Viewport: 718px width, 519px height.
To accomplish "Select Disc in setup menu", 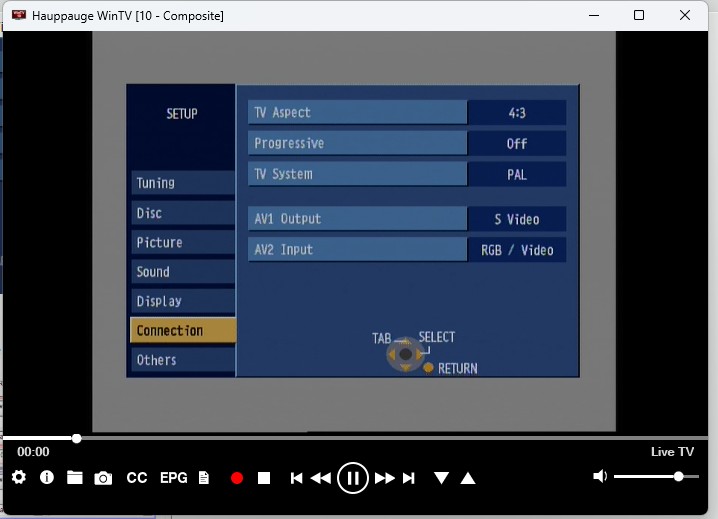I will (183, 213).
